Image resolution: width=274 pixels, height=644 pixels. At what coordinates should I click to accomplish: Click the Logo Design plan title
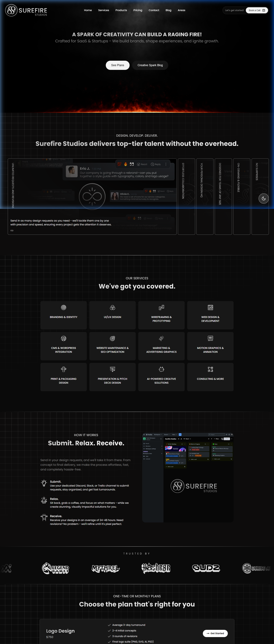[x=60, y=631]
